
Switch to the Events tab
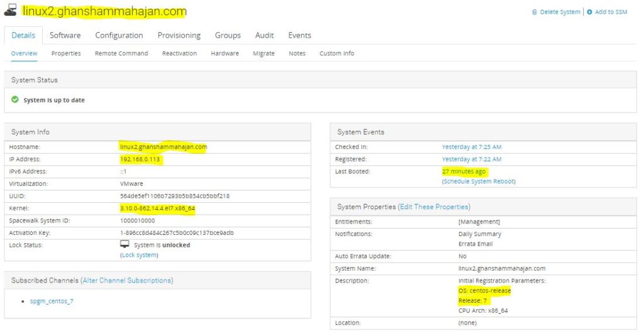299,35
